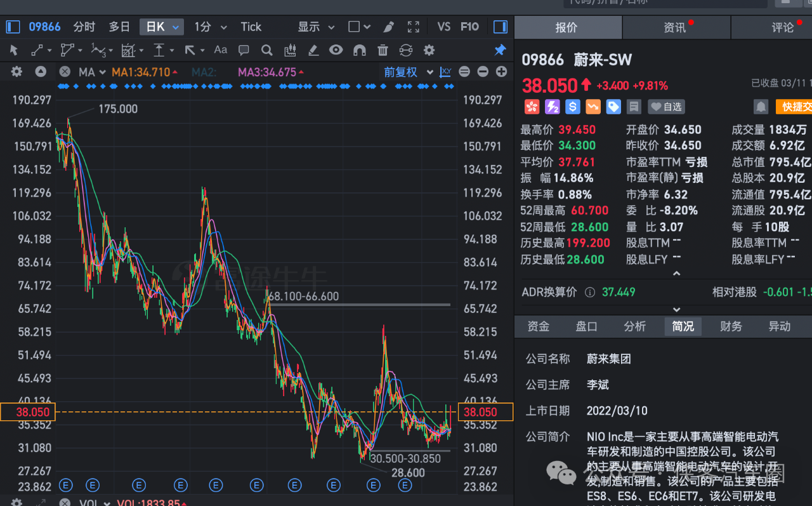Click the trash delete drawings icon
The height and width of the screenshot is (506, 812).
coord(383,50)
